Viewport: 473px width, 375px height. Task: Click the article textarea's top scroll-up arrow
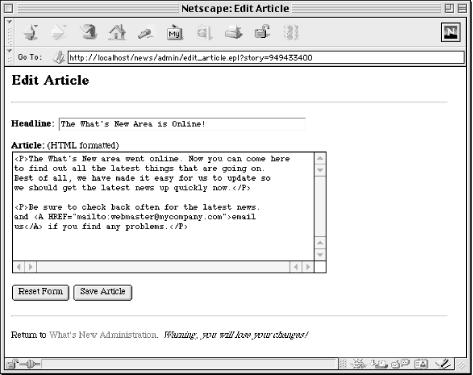tap(320, 158)
